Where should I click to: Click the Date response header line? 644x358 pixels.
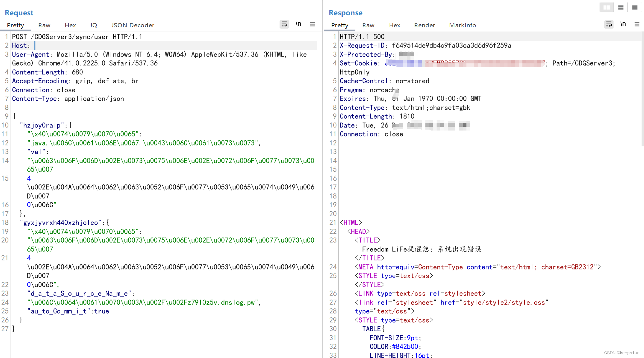pos(405,126)
